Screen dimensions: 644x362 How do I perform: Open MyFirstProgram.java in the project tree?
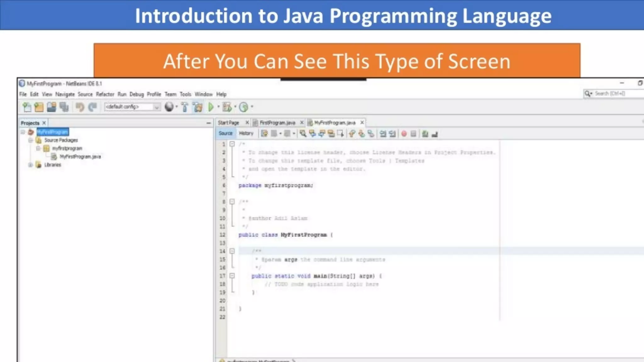[x=80, y=156]
